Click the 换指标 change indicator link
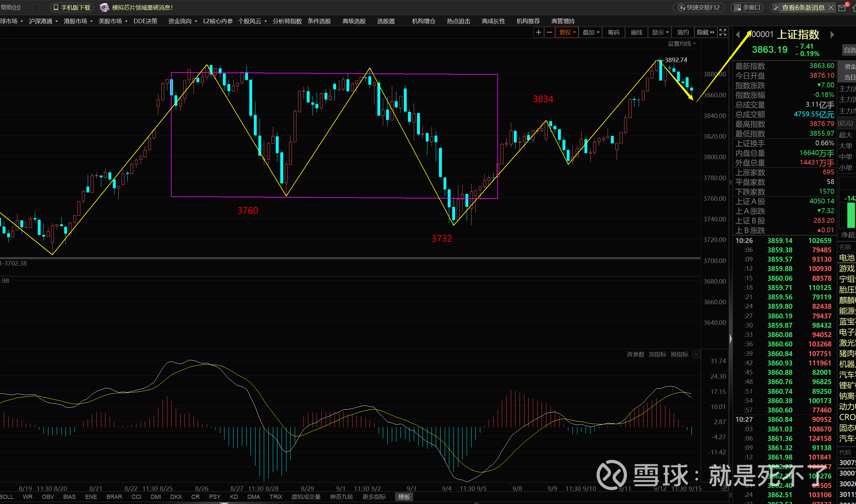The height and width of the screenshot is (504, 856). pyautogui.click(x=679, y=354)
